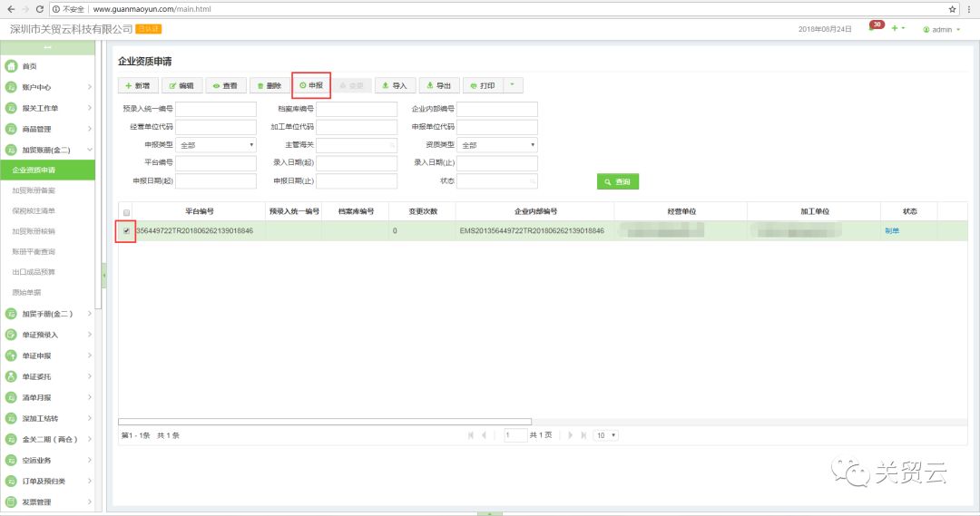Focus the 录入日期(起) input field
Viewport: 980px width, 516px height.
(357, 163)
